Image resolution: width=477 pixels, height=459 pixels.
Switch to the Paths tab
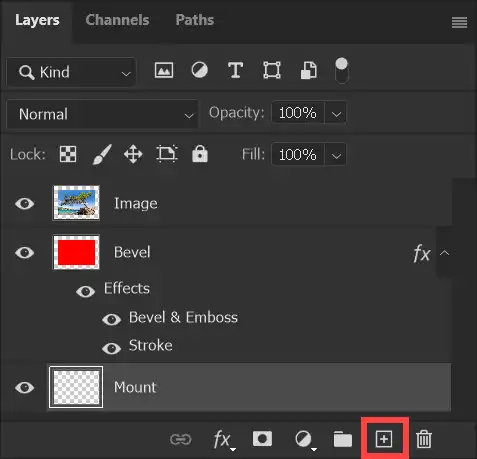(195, 20)
